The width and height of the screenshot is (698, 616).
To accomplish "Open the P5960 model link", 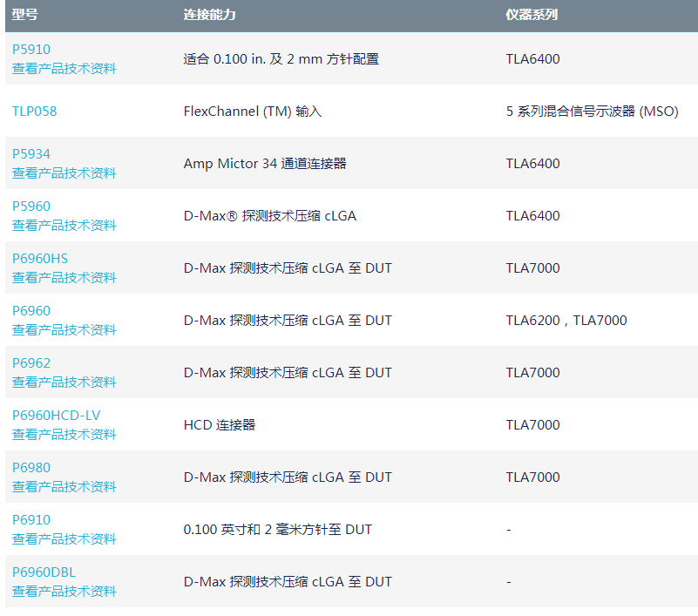I will 31,206.
